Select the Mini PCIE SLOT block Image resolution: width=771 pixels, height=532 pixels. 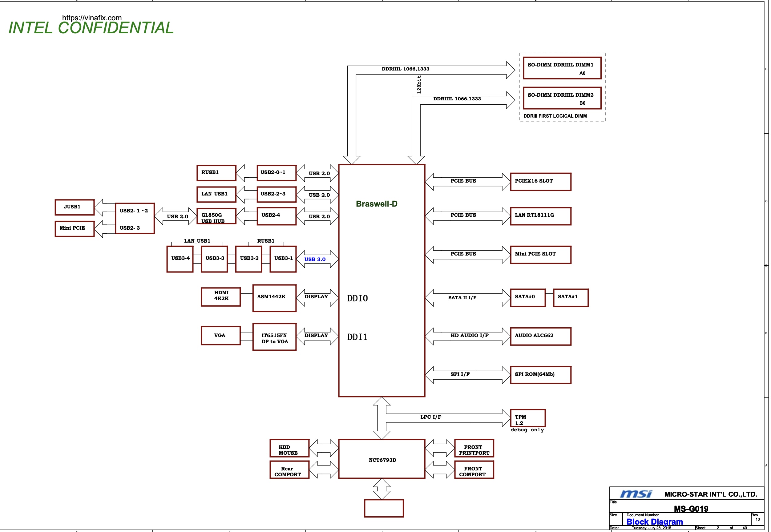541,255
